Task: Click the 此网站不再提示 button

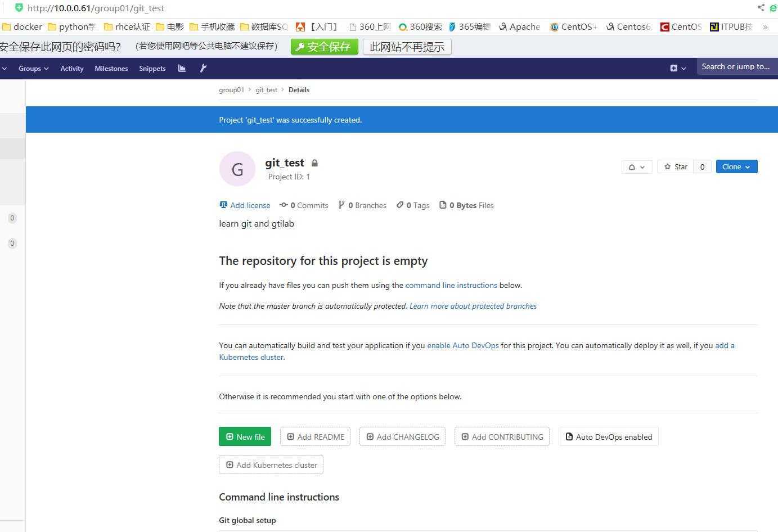Action: pyautogui.click(x=407, y=47)
